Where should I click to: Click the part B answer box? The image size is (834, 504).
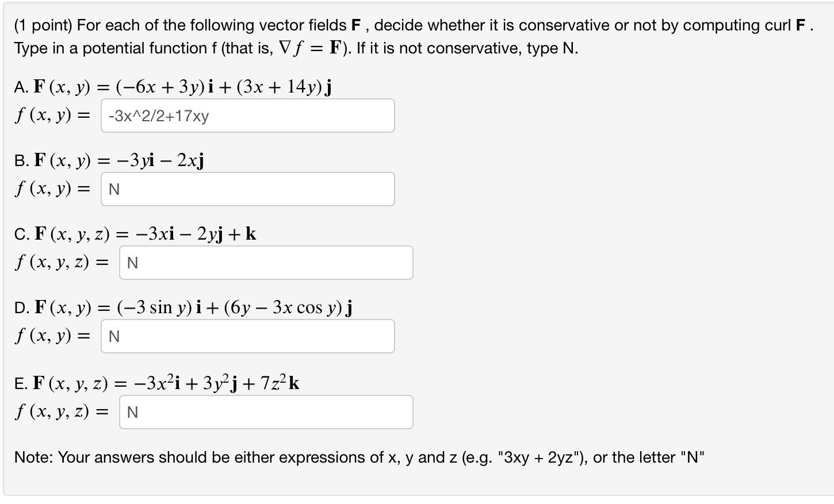click(247, 189)
